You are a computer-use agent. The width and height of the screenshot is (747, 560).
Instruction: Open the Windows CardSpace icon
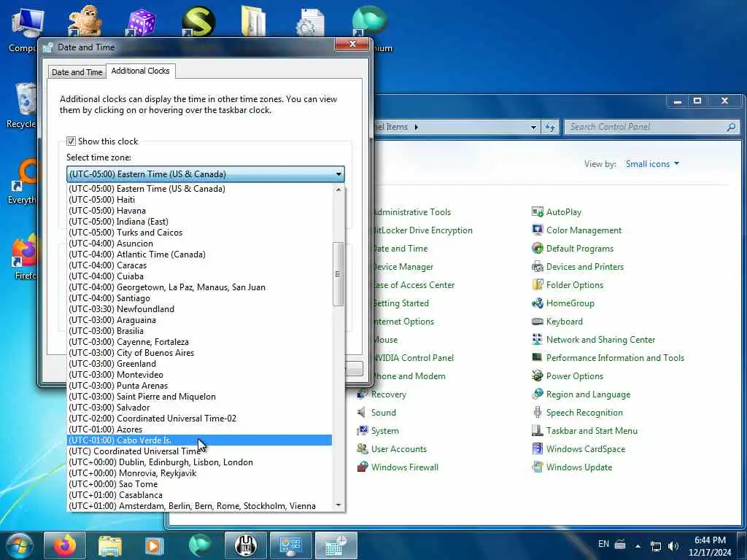pos(537,448)
